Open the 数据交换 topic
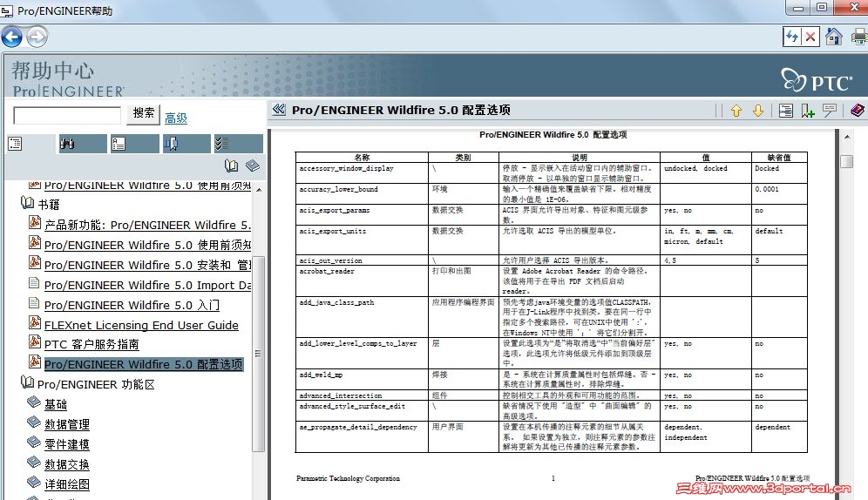This screenshot has height=500, width=868. [67, 464]
